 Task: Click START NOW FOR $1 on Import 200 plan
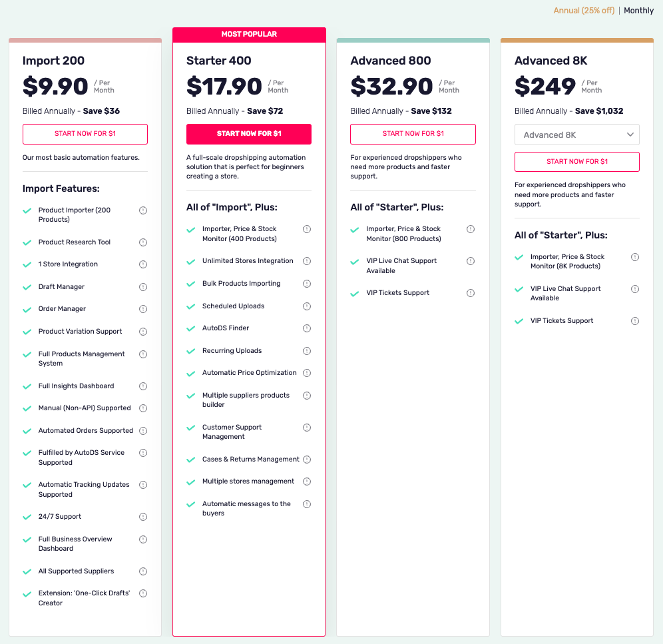click(85, 134)
